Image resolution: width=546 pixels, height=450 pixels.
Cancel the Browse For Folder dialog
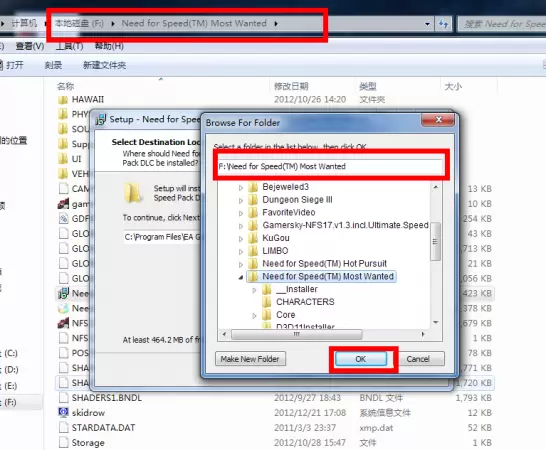tap(419, 359)
